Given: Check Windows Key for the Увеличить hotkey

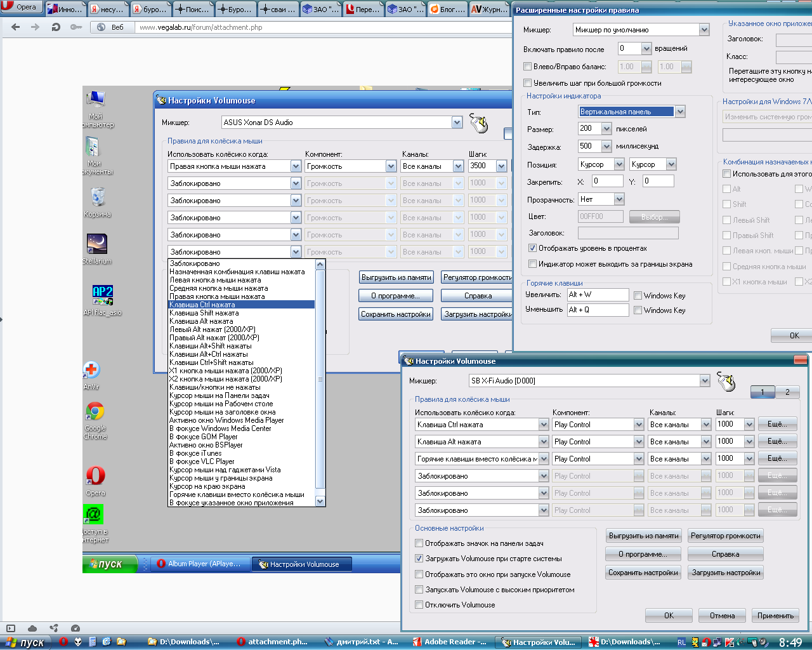Looking at the screenshot, I should tap(638, 295).
